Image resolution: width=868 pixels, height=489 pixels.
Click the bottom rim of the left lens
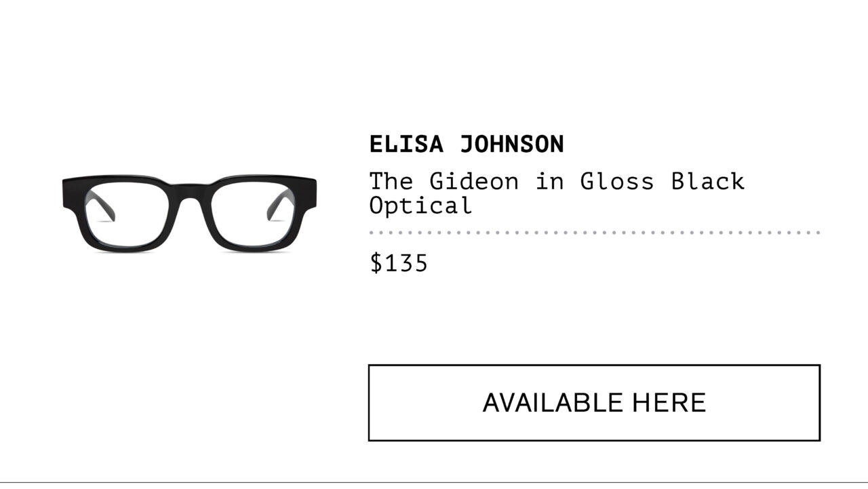click(133, 246)
